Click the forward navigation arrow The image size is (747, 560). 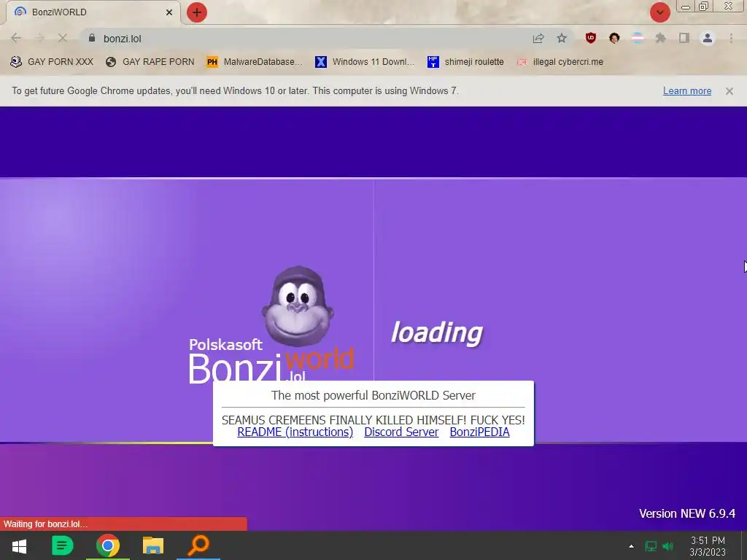point(39,38)
